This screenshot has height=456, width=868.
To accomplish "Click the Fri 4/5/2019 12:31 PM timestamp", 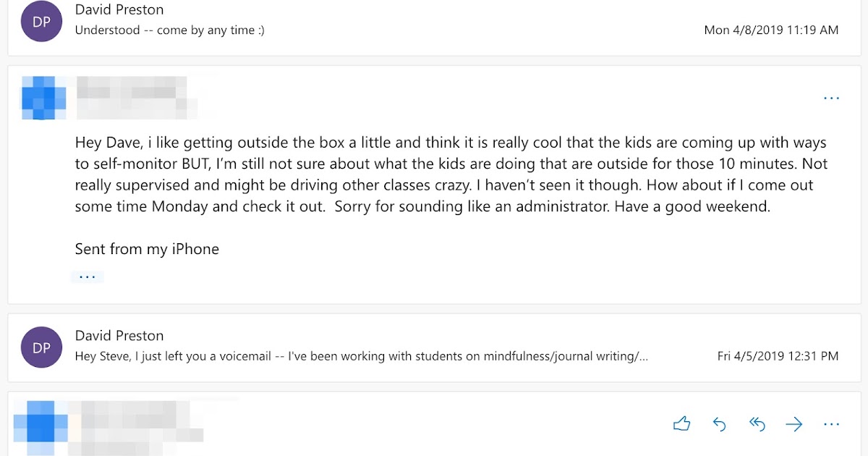I will (778, 356).
